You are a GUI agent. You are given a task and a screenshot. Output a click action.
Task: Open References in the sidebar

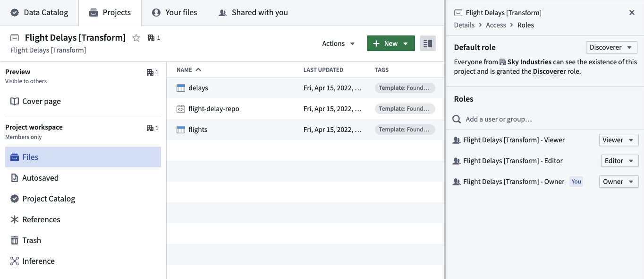coord(83,219)
